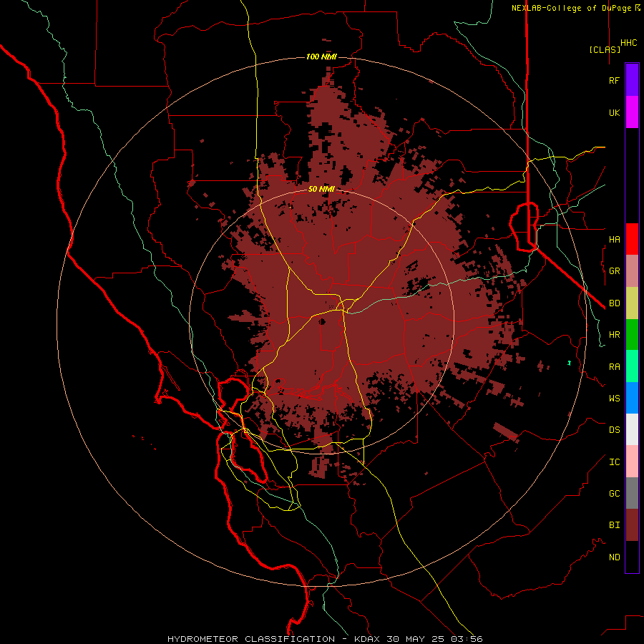Click the ND legend label
This screenshot has height=644, width=644.
(x=614, y=557)
